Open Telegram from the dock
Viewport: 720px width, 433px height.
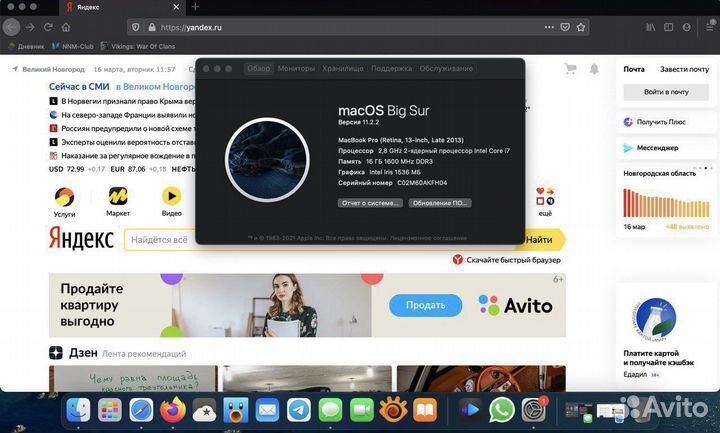pyautogui.click(x=299, y=410)
